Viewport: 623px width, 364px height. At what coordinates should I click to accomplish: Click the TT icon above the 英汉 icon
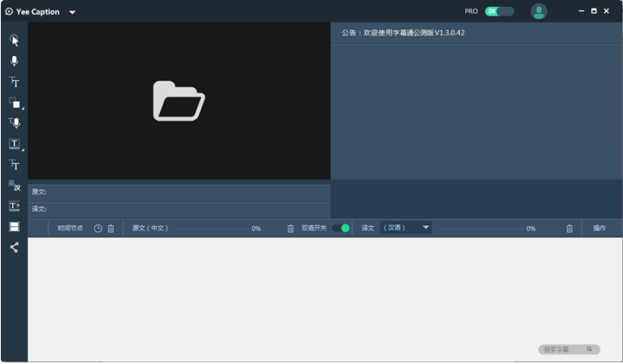pyautogui.click(x=15, y=164)
